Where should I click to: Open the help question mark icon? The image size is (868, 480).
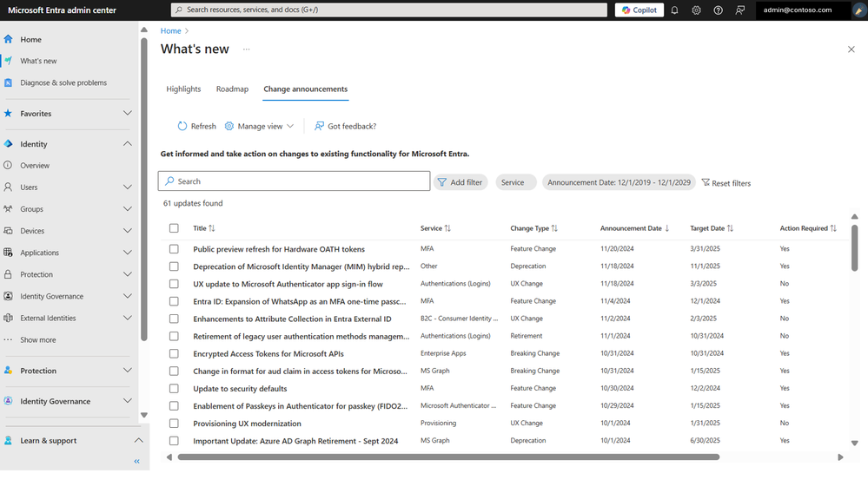pyautogui.click(x=718, y=10)
